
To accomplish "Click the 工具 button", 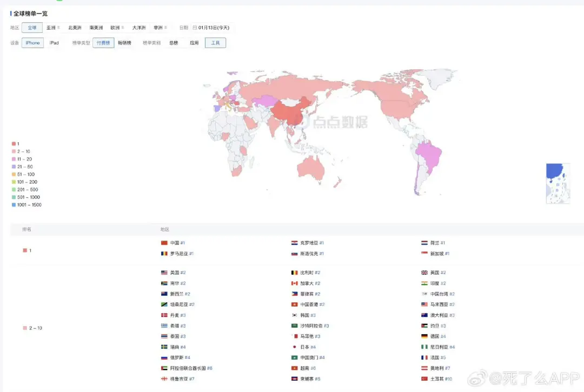I will 215,42.
